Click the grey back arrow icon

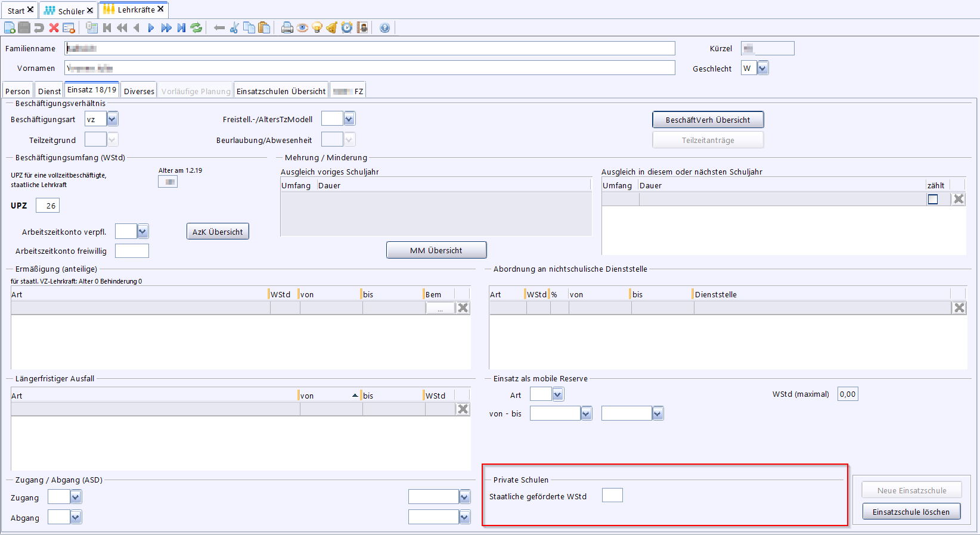point(219,27)
